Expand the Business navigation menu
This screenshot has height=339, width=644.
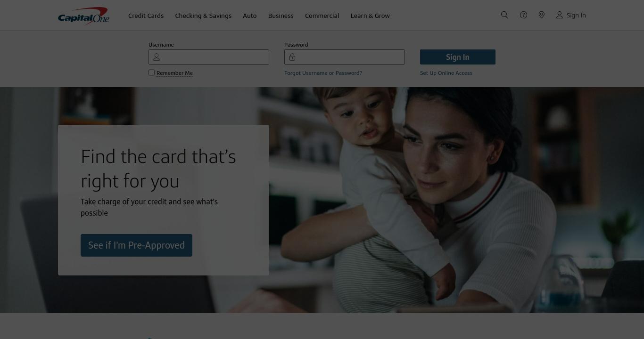(281, 16)
